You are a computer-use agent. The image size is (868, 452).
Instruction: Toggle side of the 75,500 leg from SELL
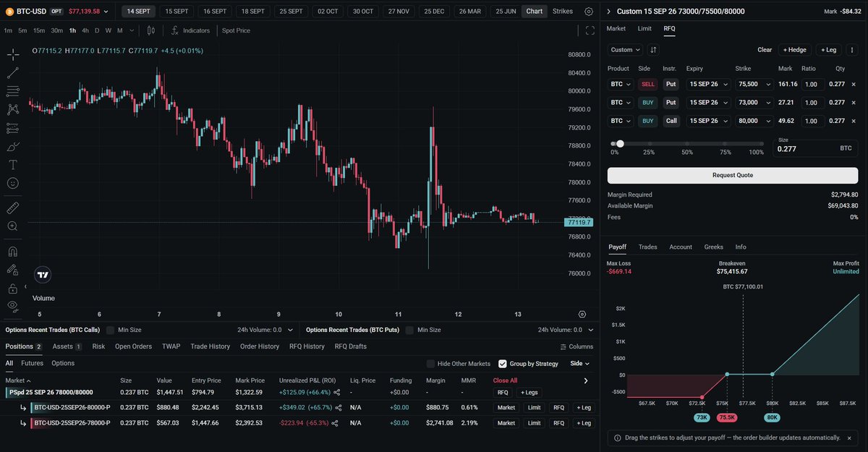[x=647, y=84]
